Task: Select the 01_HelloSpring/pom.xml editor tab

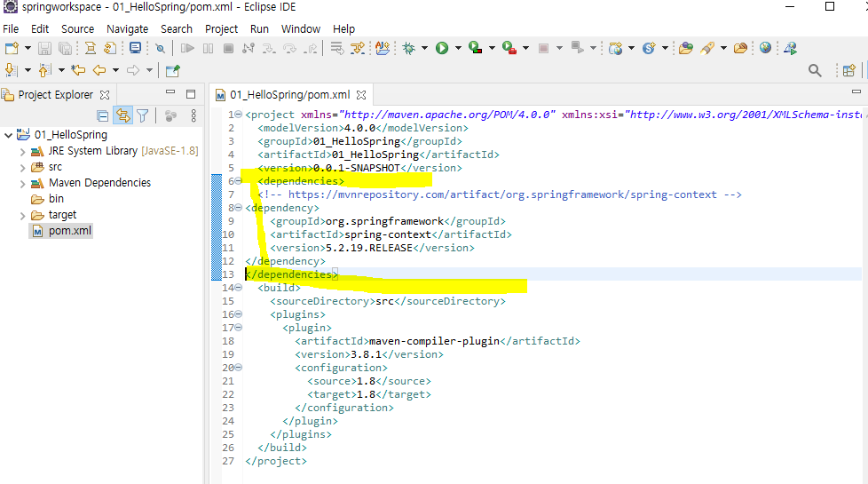Action: [x=289, y=95]
